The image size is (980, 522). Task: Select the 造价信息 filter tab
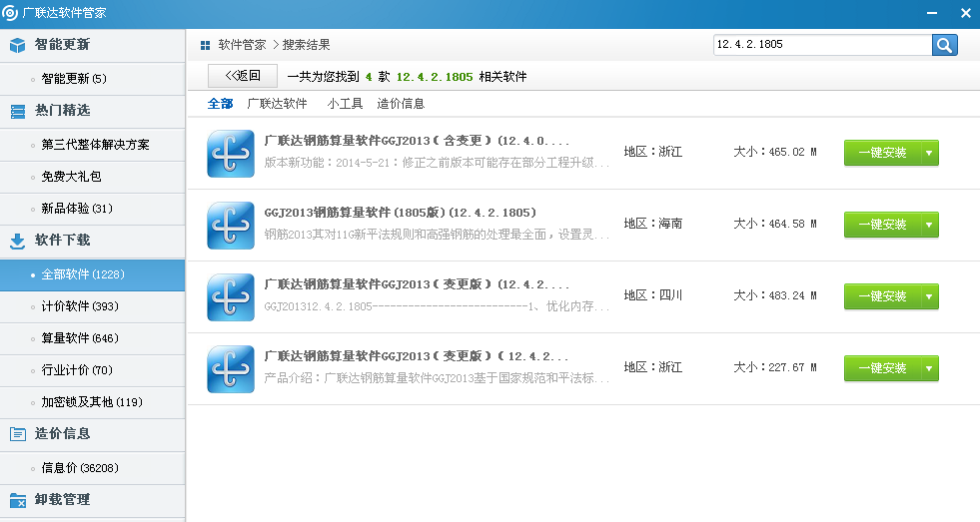(x=401, y=104)
